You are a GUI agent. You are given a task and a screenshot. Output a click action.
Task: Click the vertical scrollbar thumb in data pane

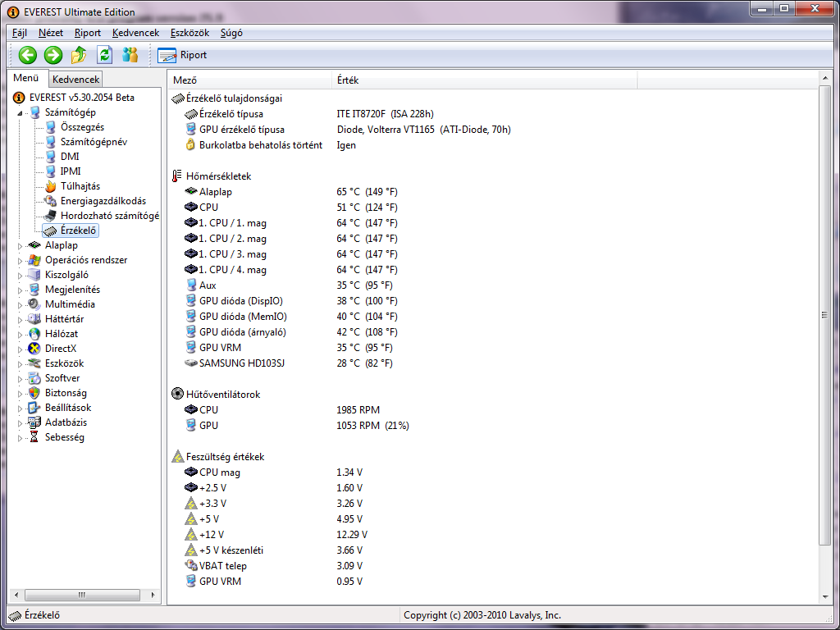tap(824, 315)
